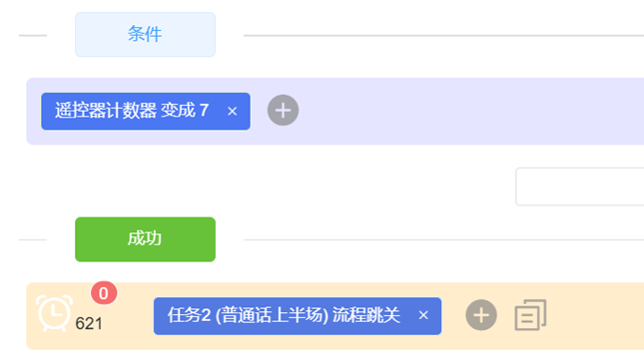Click the short divider left of 成功

coord(33,239)
